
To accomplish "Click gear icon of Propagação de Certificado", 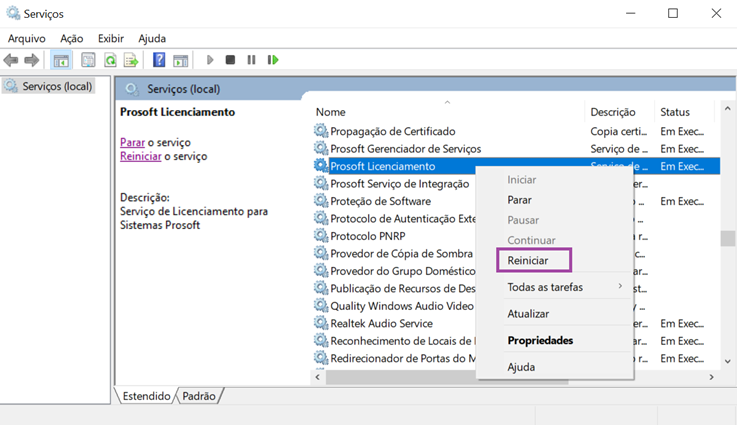I will pyautogui.click(x=321, y=131).
